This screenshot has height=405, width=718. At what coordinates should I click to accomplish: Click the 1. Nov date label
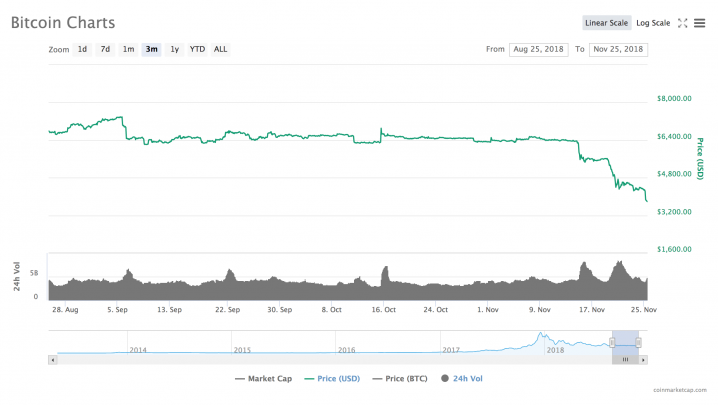[x=488, y=310]
